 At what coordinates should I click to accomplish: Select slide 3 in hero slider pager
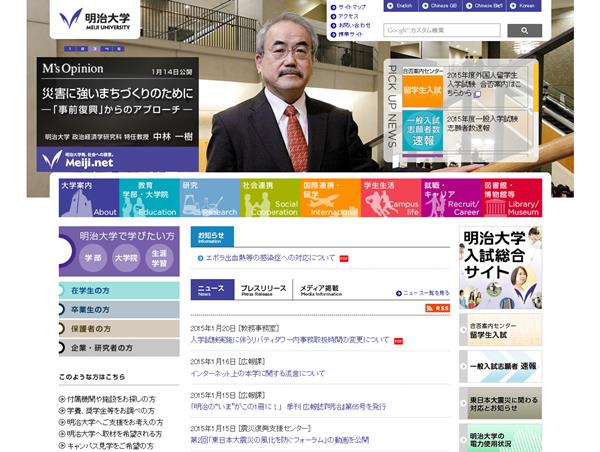[95, 49]
